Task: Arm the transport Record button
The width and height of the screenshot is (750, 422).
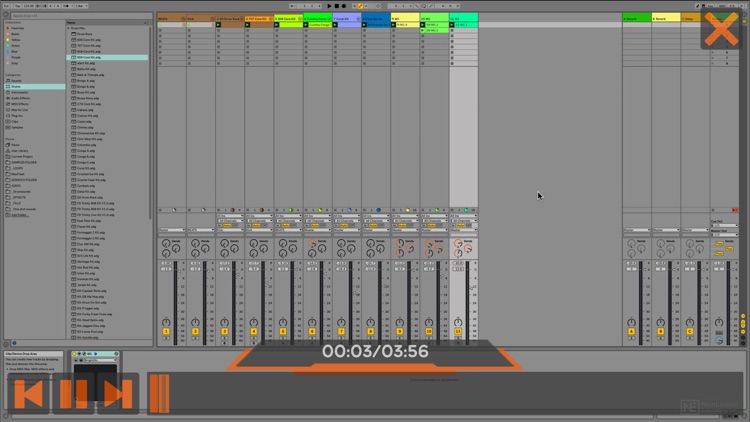Action: click(343, 6)
